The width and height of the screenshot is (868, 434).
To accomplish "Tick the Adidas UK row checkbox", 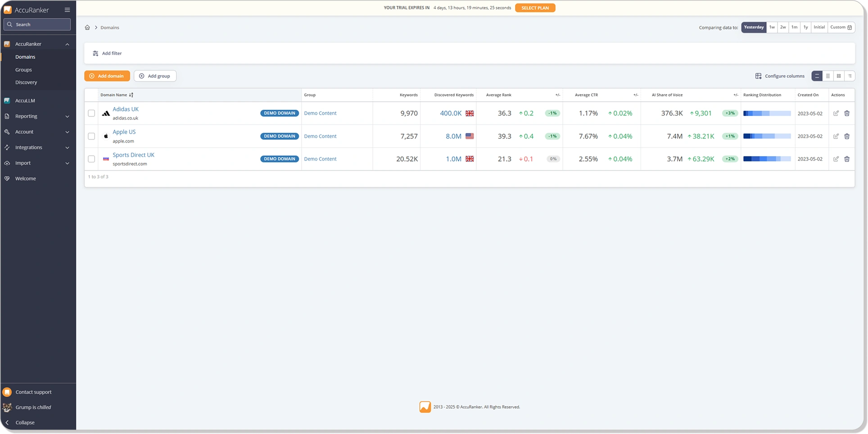I will tap(91, 113).
